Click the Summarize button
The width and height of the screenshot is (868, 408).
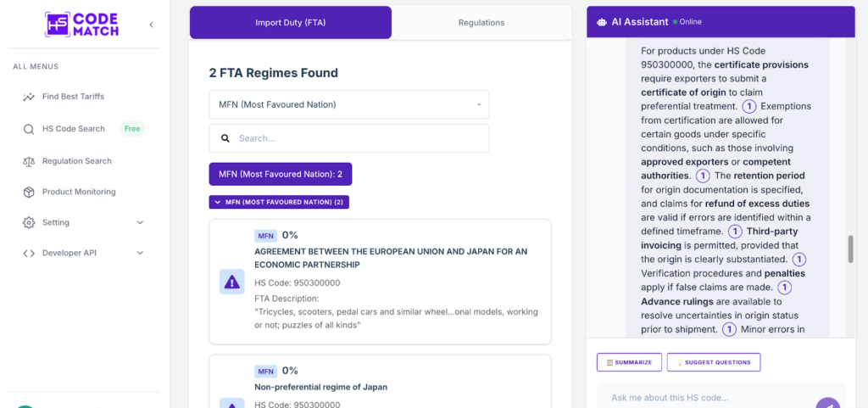[x=628, y=362]
